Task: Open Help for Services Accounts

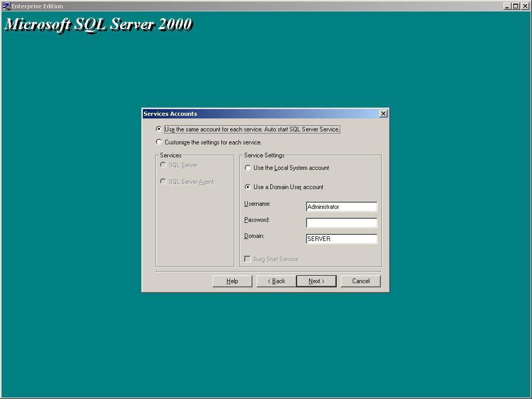Action: click(232, 281)
